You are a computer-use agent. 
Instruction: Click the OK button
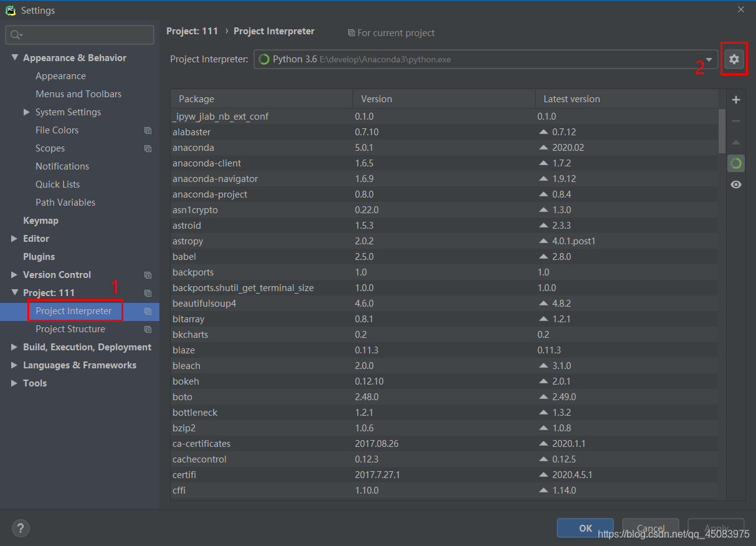(x=585, y=528)
